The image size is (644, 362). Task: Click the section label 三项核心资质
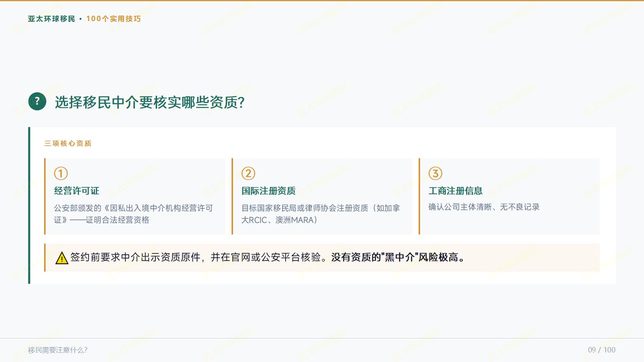click(68, 143)
